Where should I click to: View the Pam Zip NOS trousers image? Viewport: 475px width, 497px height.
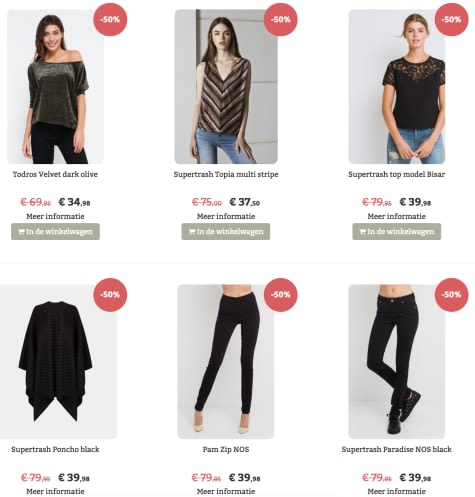pos(226,362)
